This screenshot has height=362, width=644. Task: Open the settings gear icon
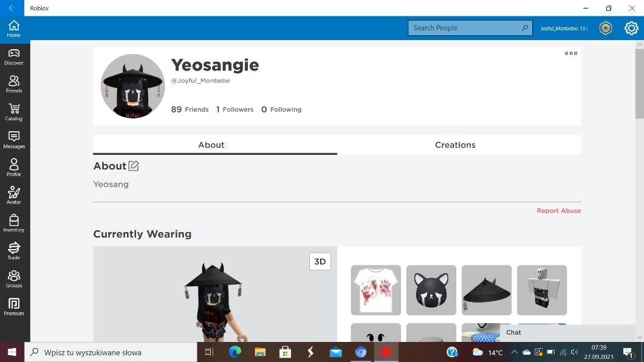(631, 28)
